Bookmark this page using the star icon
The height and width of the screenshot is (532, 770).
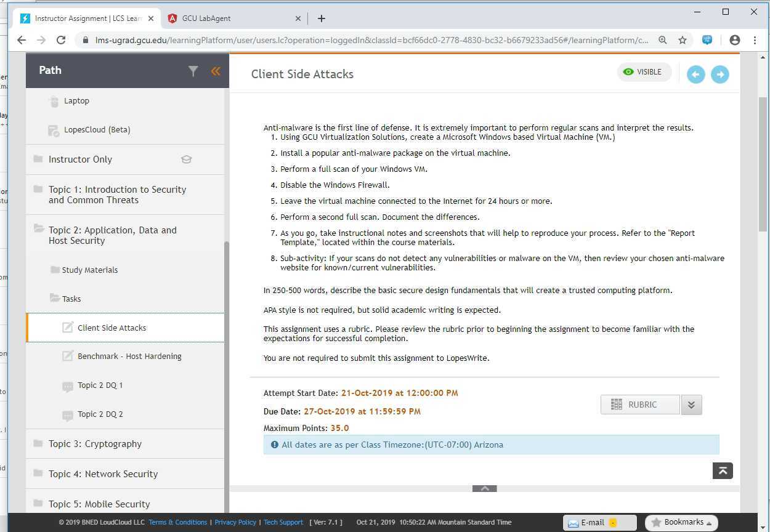[x=683, y=39]
